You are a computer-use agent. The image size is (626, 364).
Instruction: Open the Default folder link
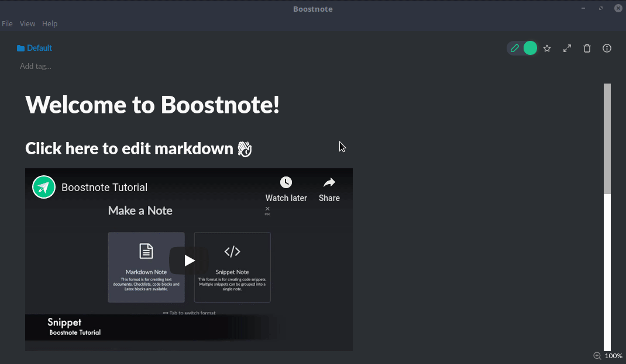(35, 48)
